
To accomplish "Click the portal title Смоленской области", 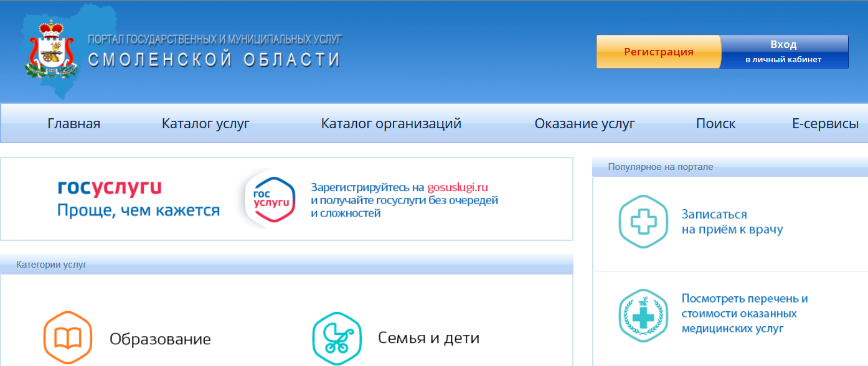I will click(x=214, y=60).
